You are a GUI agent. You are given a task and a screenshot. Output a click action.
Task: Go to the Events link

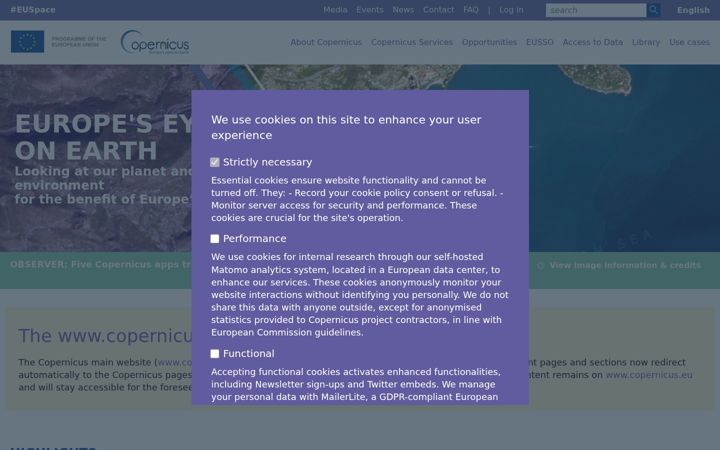(370, 10)
